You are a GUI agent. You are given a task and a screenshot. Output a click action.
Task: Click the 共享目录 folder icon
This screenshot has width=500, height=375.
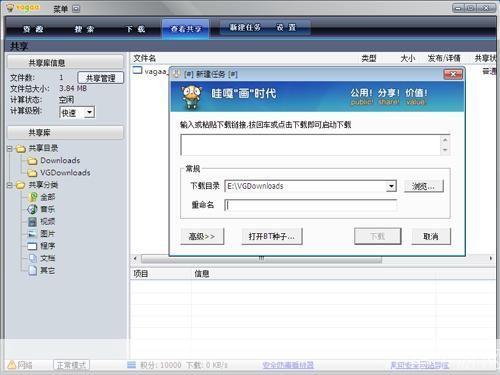(21, 148)
